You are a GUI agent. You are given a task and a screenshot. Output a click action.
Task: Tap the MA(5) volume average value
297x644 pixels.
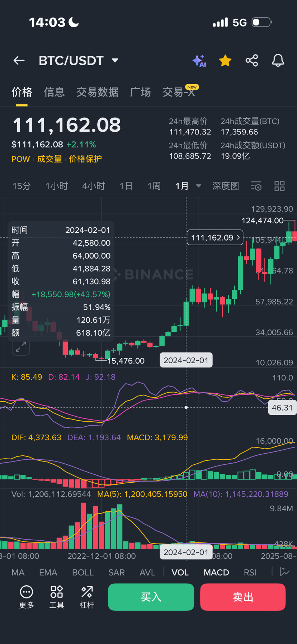(x=142, y=494)
